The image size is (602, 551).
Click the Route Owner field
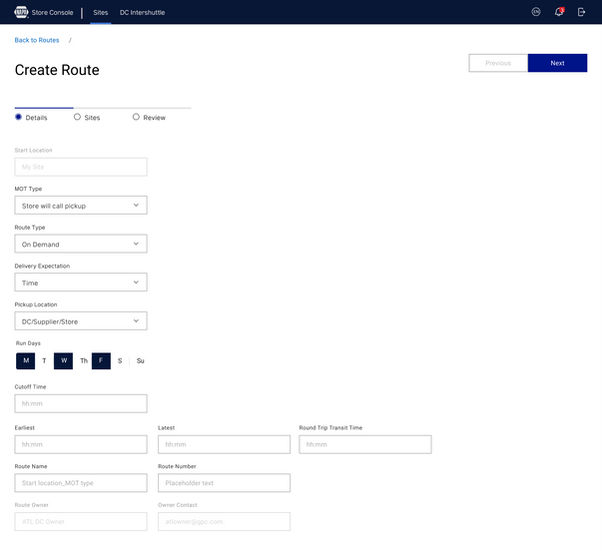click(81, 521)
